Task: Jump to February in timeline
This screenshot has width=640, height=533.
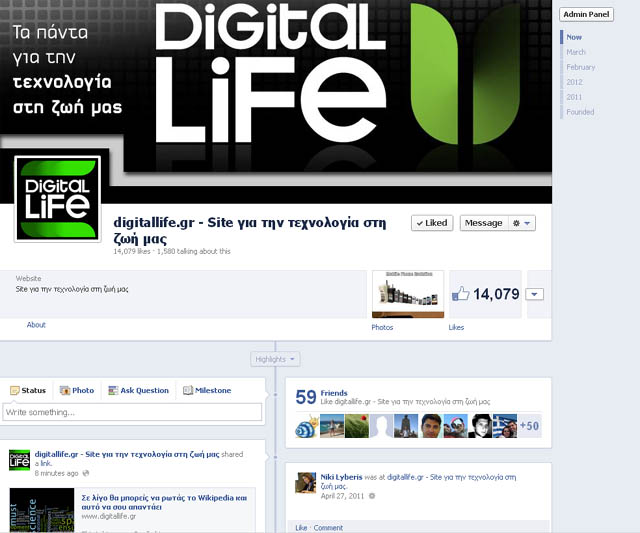Action: point(580,67)
